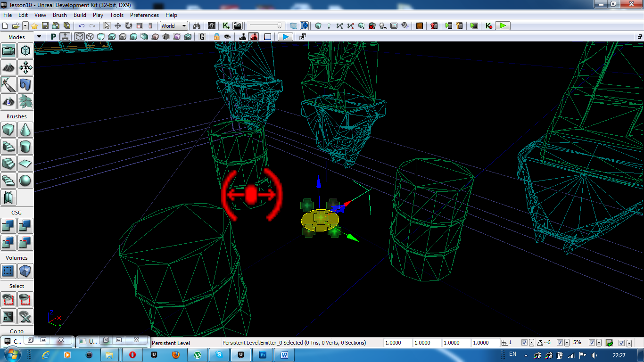Click the fourth 1.0000 scale input field
The image size is (644, 362).
[486, 343]
